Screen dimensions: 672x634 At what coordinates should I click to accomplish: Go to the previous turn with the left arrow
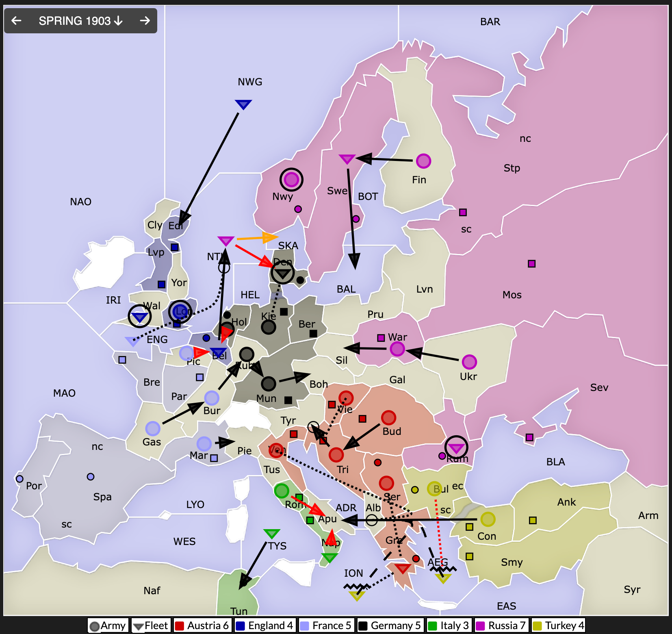17,21
